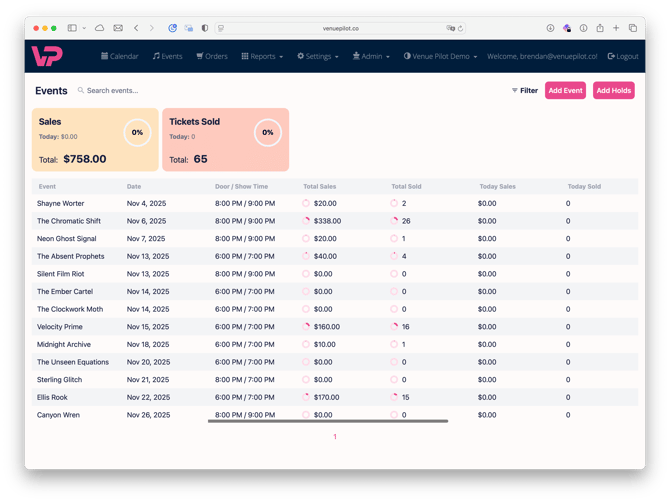Open the Calendar page
The image size is (670, 502).
click(120, 57)
